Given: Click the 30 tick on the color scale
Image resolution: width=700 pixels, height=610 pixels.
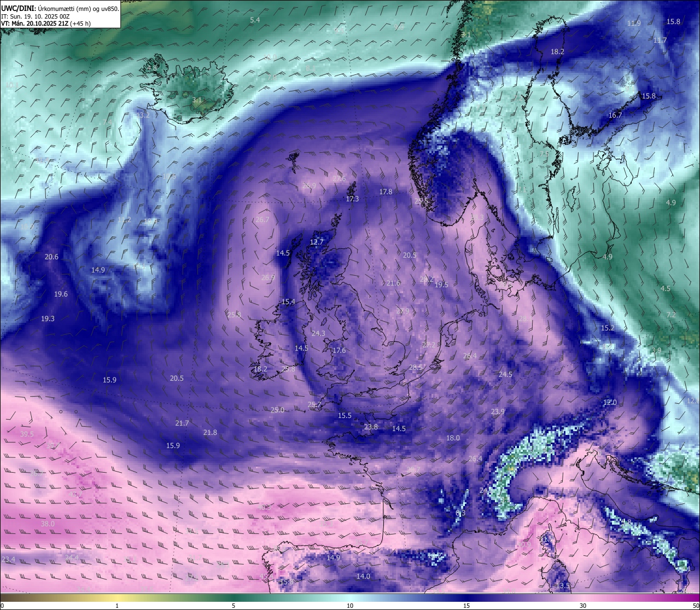Looking at the screenshot, I should (x=583, y=606).
